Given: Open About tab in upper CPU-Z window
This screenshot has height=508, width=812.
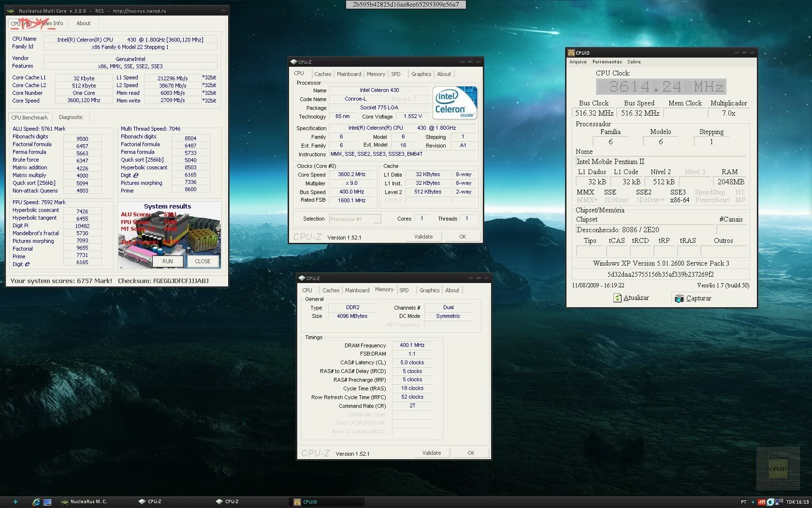Looking at the screenshot, I should click(x=444, y=74).
